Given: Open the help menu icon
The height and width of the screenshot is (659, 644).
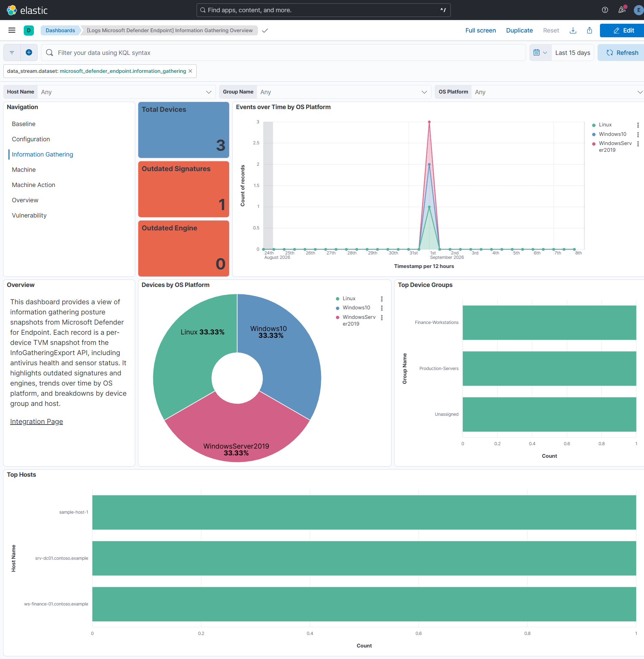Looking at the screenshot, I should pos(605,10).
